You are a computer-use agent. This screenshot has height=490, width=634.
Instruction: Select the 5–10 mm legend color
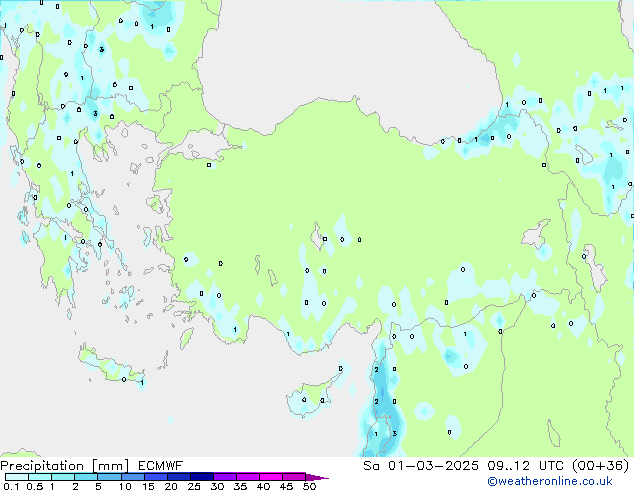point(110,477)
